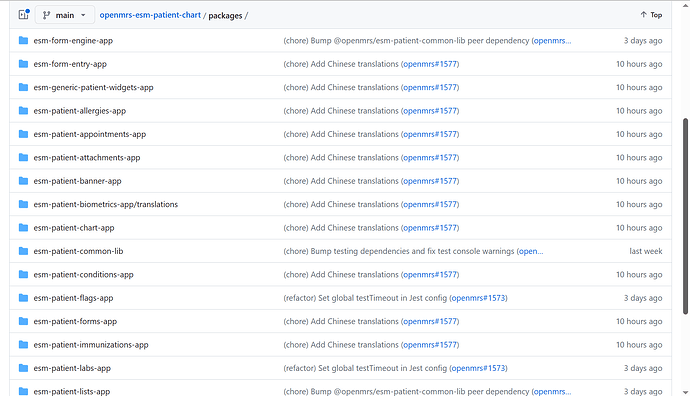Click commit message in esm-form-engine-app row
Viewport: 690px width, 396px height.
click(x=407, y=40)
